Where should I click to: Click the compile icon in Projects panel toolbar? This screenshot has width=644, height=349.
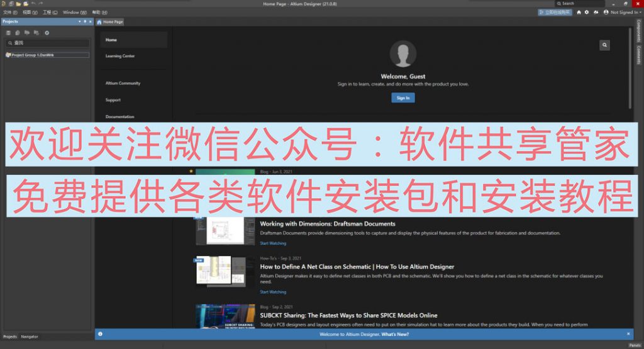point(17,33)
